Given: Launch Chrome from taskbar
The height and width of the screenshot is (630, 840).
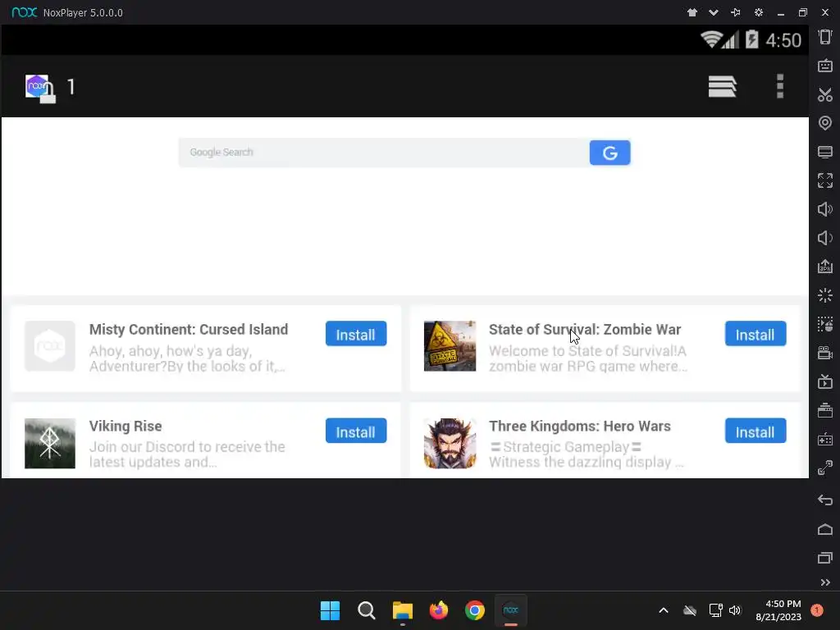Looking at the screenshot, I should [x=475, y=610].
